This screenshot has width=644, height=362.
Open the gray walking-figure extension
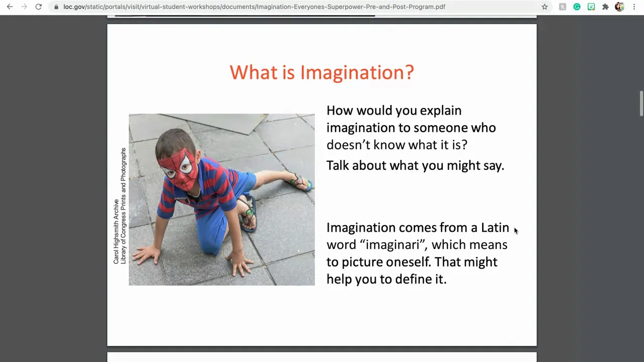(562, 7)
